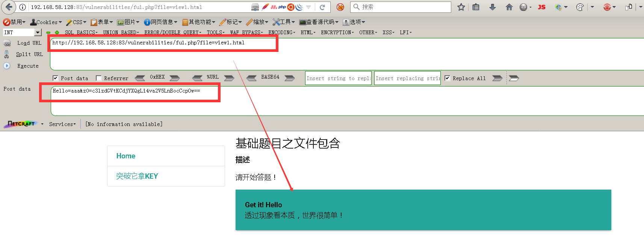Viewport: 644px width, 249px height.
Task: Click the globe icon in browser toolbar
Action: pyautogui.click(x=523, y=7)
